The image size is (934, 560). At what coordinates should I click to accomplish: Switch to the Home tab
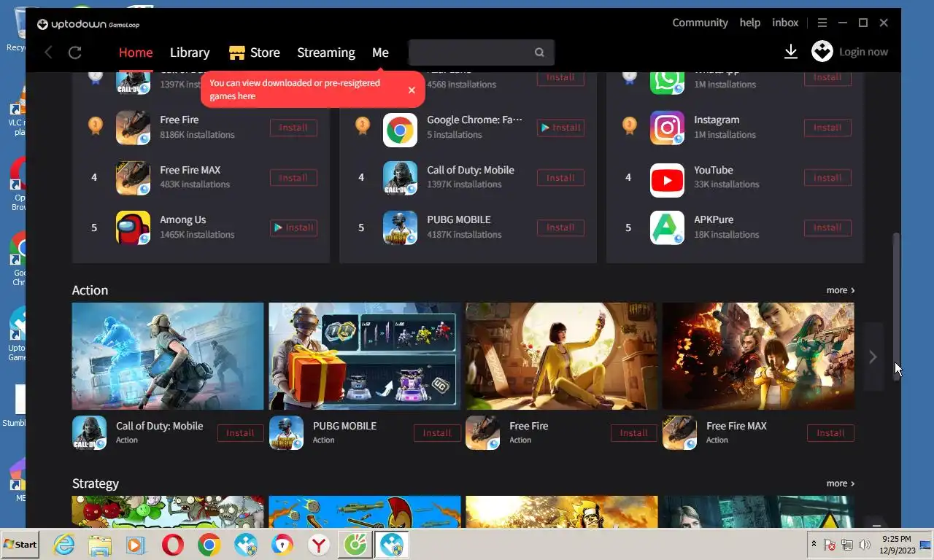(x=136, y=52)
